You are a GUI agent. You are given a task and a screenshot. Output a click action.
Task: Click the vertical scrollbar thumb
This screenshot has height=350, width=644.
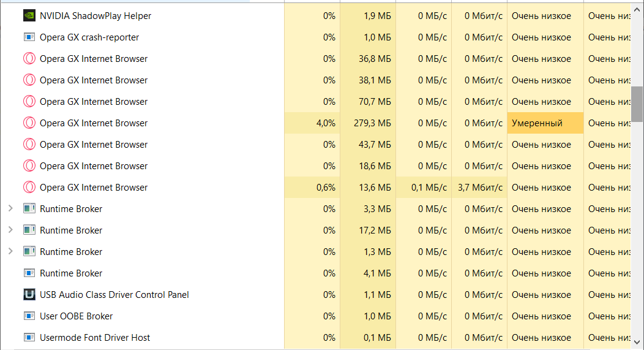coord(637,104)
